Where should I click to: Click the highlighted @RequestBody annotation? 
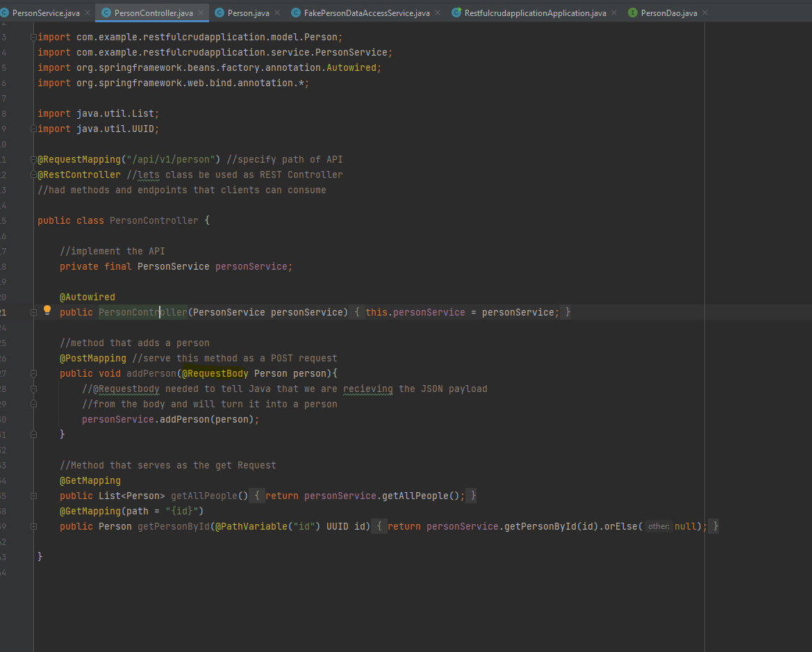coord(215,374)
